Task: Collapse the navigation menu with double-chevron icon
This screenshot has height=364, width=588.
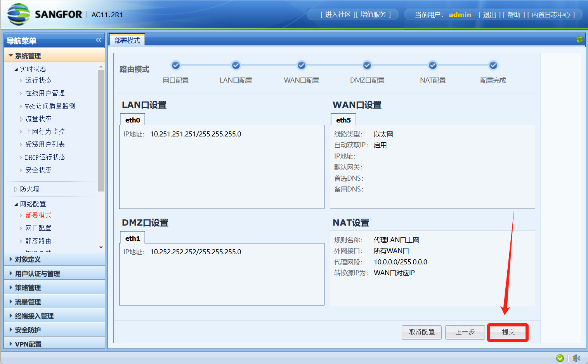Action: click(x=99, y=40)
